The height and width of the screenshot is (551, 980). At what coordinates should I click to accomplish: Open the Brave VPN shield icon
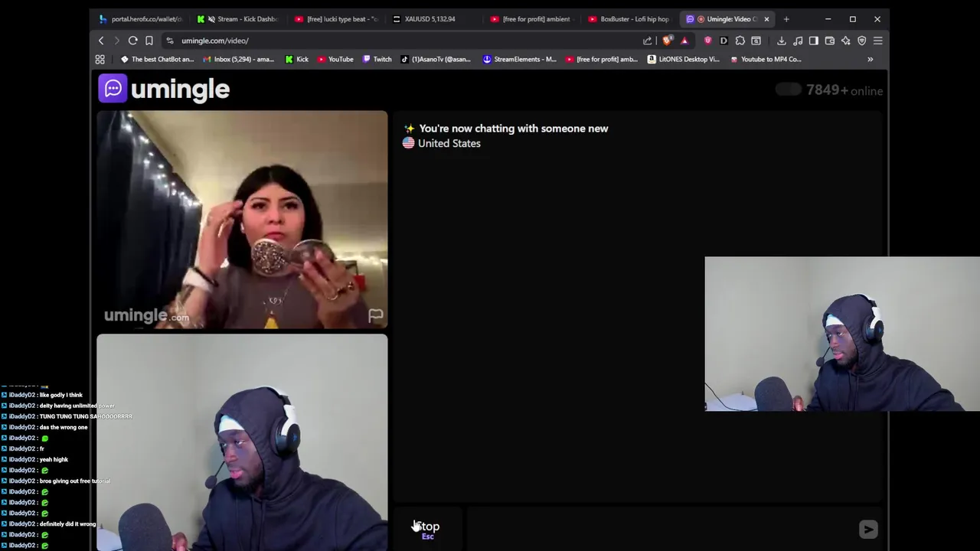point(862,41)
